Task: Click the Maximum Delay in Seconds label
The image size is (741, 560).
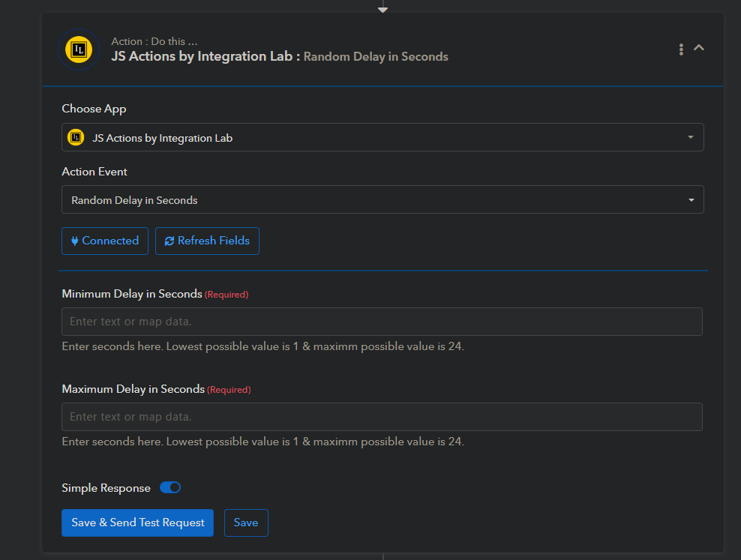Action: tap(133, 389)
